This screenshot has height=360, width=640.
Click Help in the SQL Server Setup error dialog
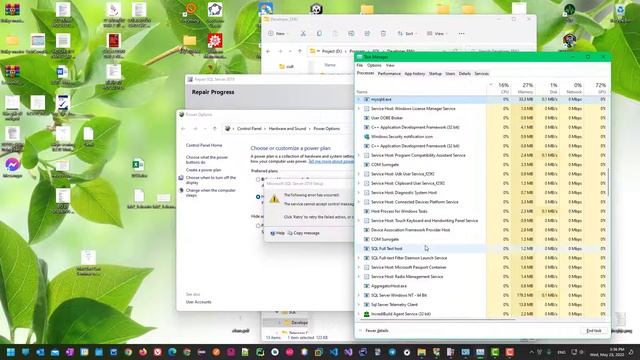[277, 233]
